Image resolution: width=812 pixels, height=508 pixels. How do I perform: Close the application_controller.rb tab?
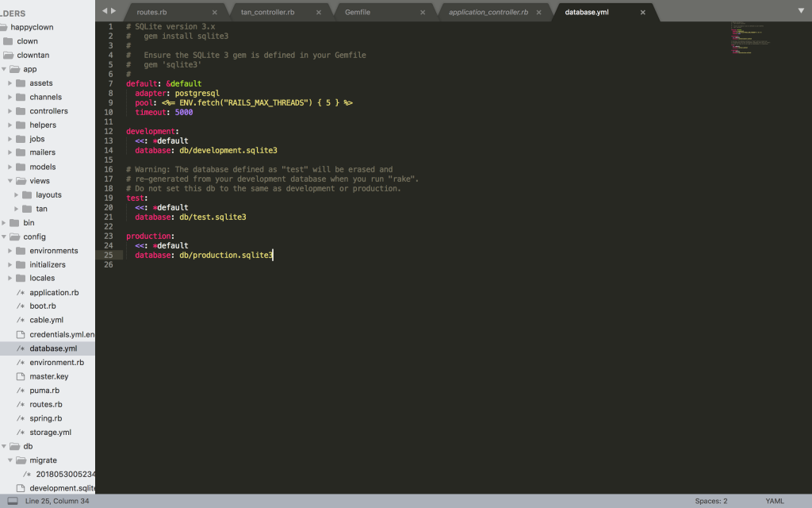tap(538, 13)
